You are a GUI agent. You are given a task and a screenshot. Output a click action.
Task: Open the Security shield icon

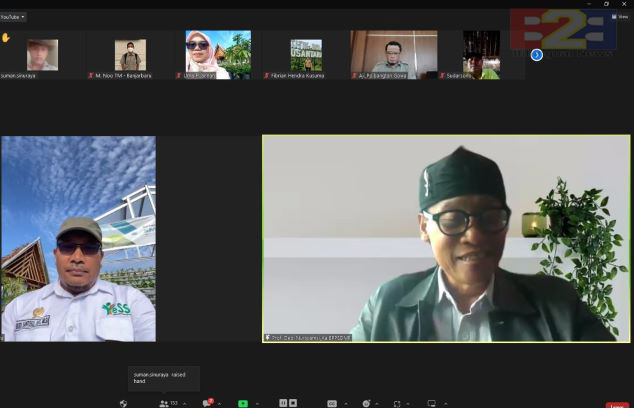coord(124,403)
